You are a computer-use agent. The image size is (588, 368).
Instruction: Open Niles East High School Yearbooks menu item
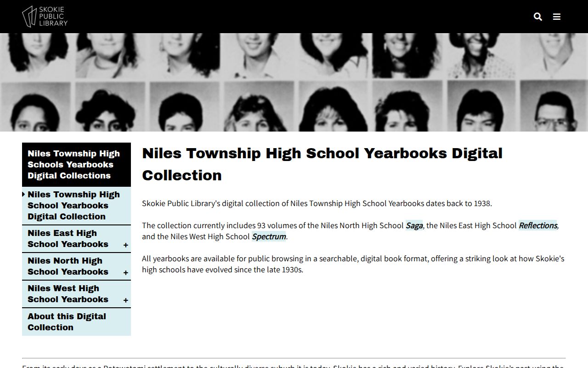(68, 239)
